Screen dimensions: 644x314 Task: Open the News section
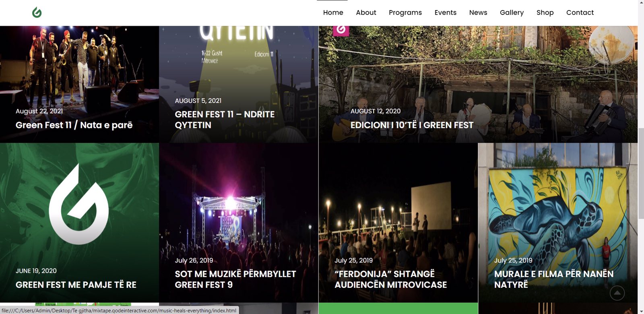pyautogui.click(x=478, y=12)
